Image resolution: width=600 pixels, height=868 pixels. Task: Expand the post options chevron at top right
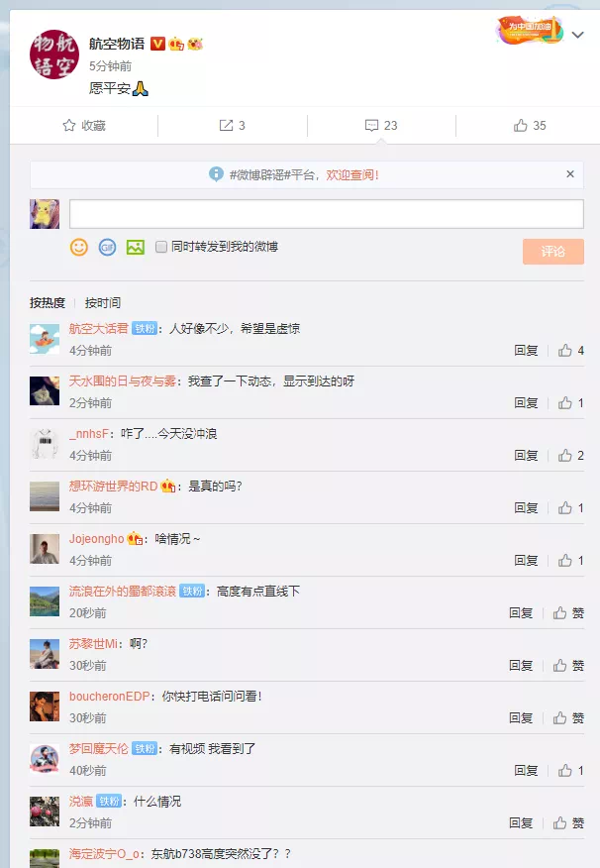(x=578, y=35)
